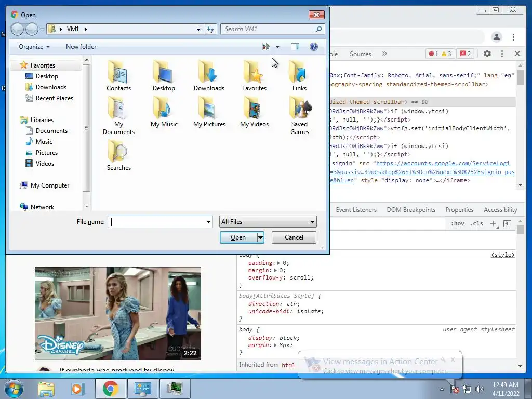
Task: Open DevTools three-dot customize menu
Action: pyautogui.click(x=502, y=54)
